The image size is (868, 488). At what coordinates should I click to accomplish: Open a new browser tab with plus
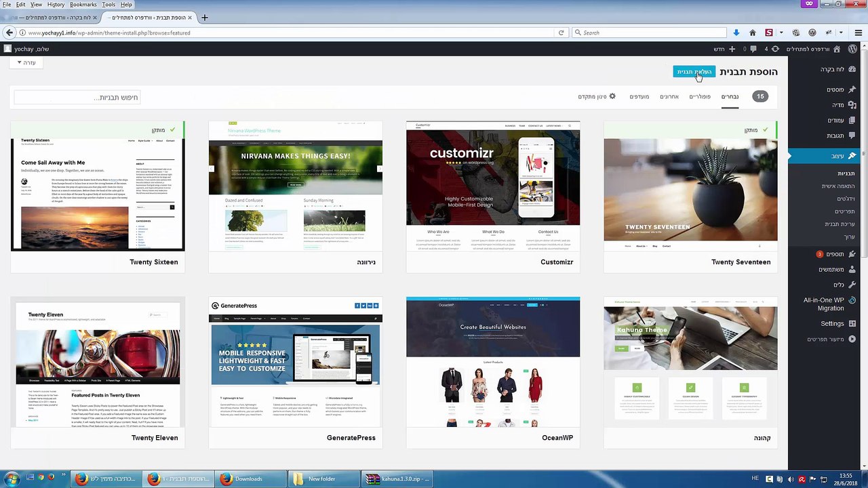pyautogui.click(x=204, y=18)
